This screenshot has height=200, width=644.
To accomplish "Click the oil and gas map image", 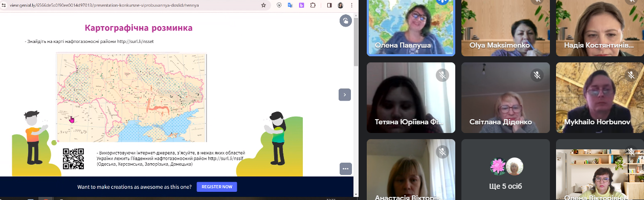I will coord(131,97).
